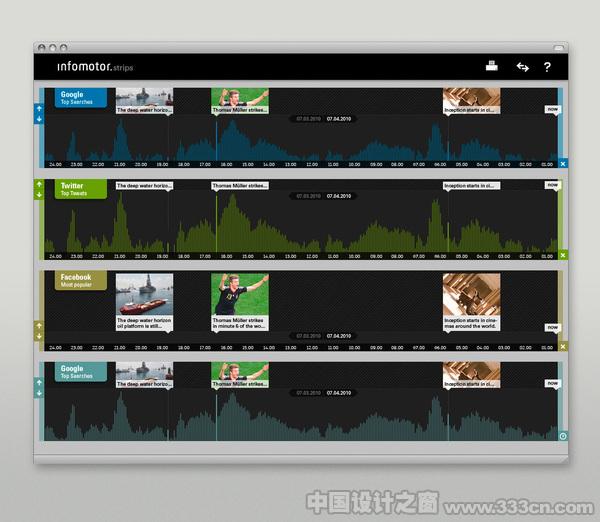This screenshot has width=600, height=522.
Task: Move the Twitter strip up with its up arrow
Action: point(39,184)
